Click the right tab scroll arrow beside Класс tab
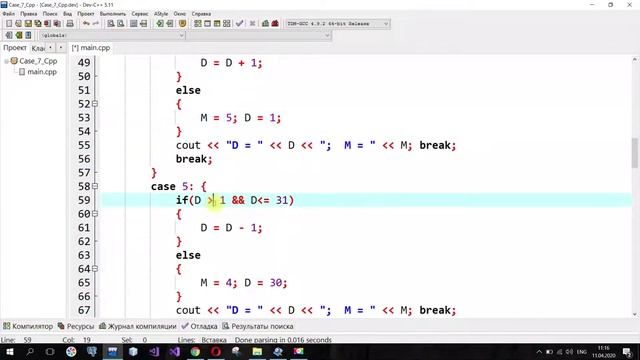The image size is (640, 360). click(x=60, y=48)
